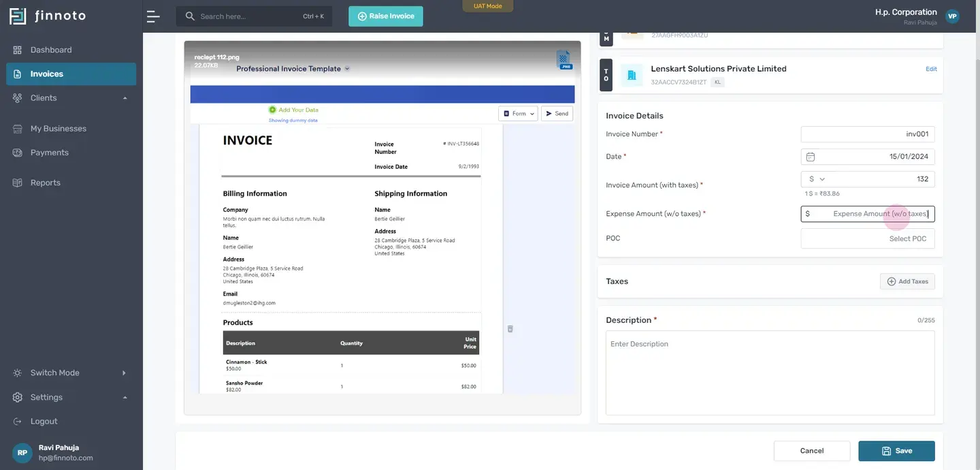The height and width of the screenshot is (470, 980).
Task: Save the invoice
Action: (897, 451)
